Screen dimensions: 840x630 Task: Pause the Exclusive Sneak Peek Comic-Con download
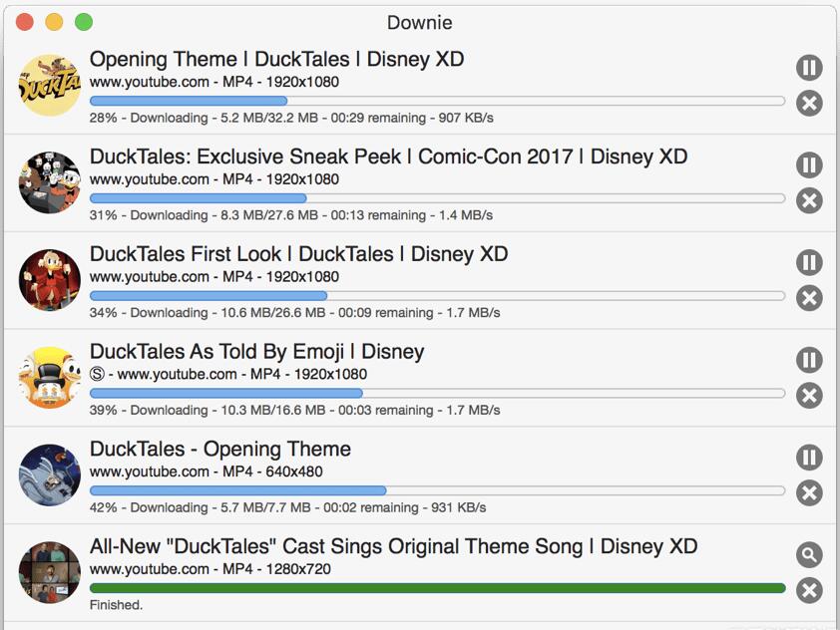(x=809, y=164)
